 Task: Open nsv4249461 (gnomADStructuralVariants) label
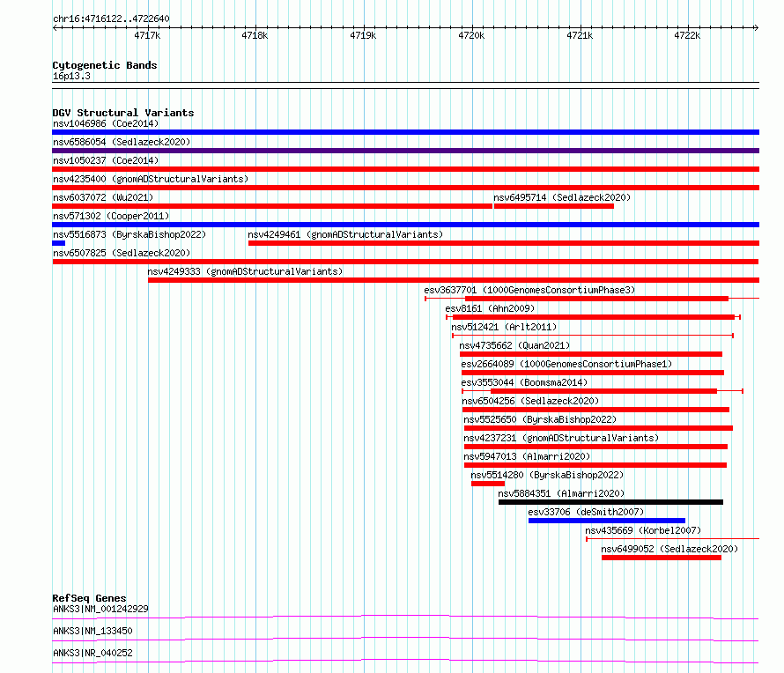click(x=345, y=234)
